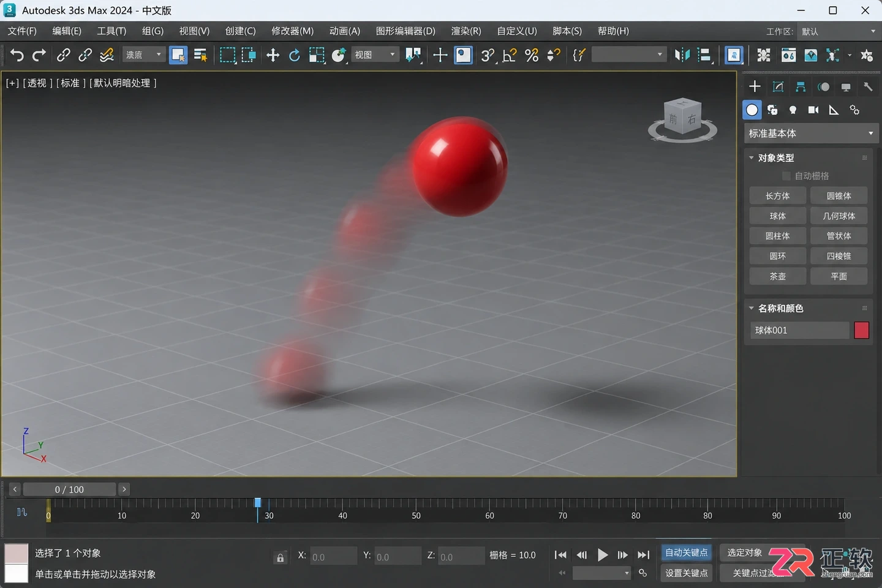
Task: Choose the Rectangular Selection Region icon
Action: tap(227, 55)
